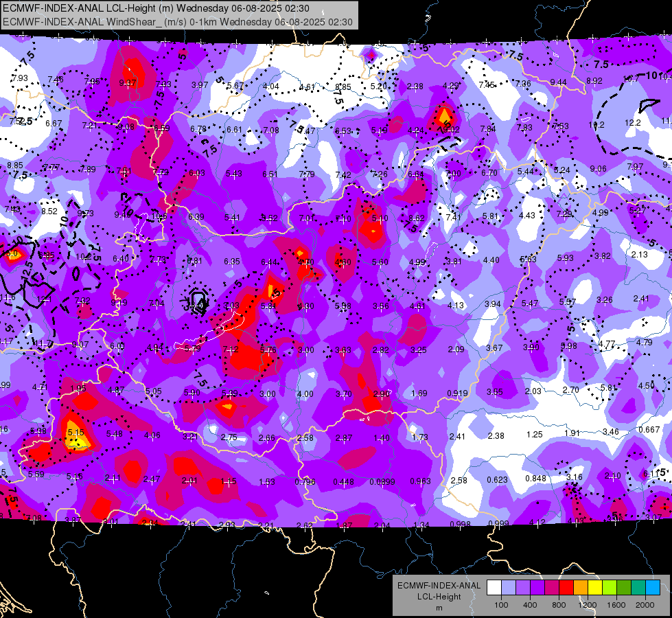Click the wind shear value 1.69
This screenshot has height=618, width=672.
point(419,393)
